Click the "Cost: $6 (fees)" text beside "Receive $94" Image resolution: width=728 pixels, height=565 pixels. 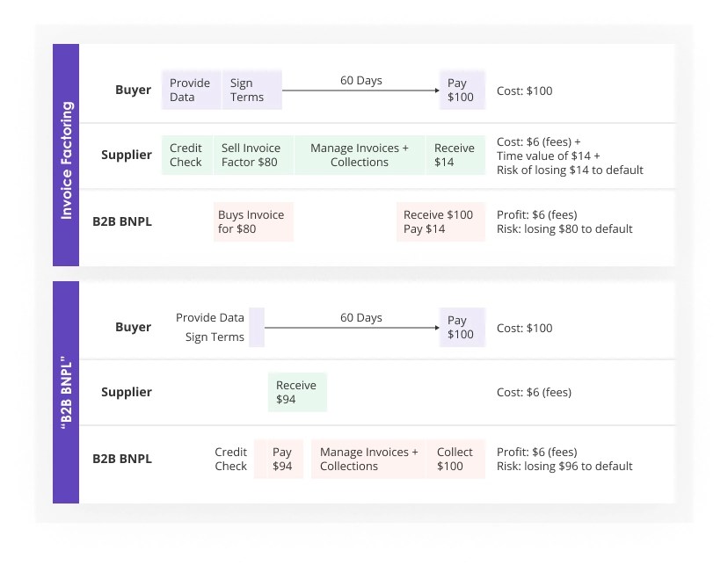pos(534,392)
